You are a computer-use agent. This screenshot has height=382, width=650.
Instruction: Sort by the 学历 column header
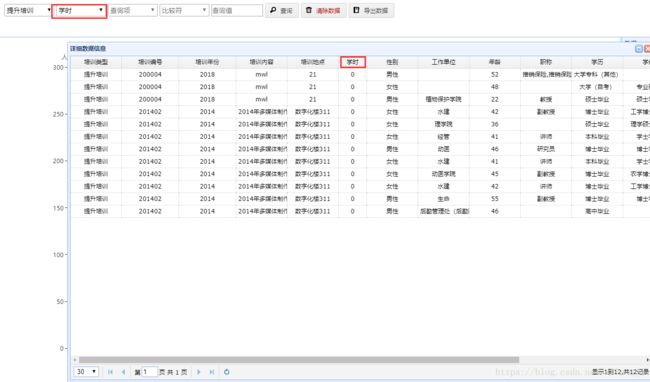click(597, 62)
